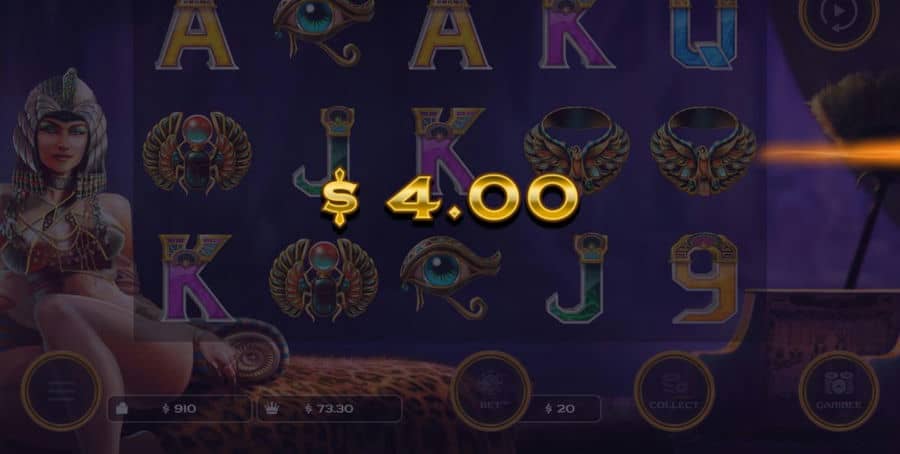900x454 pixels.
Task: Click the scarab symbol on second reel
Action: (323, 278)
